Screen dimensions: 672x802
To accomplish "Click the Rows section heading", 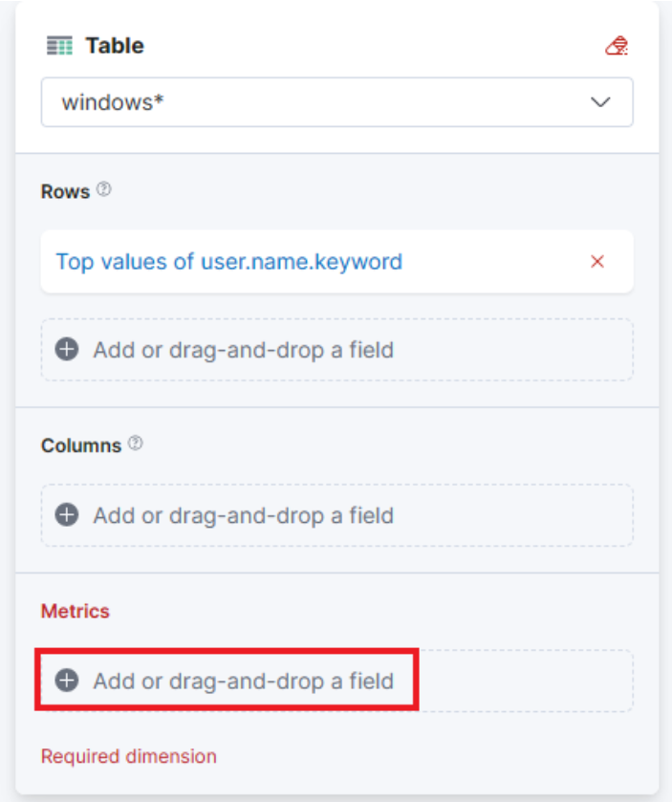I will (63, 190).
